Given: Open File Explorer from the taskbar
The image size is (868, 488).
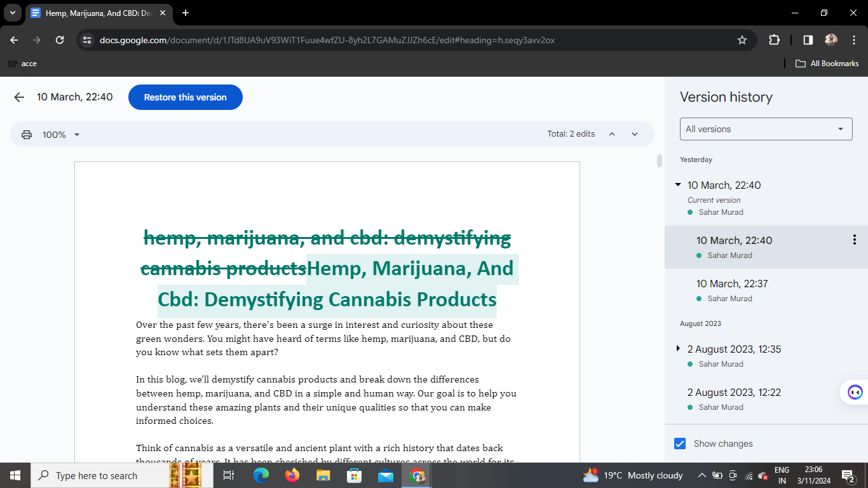Looking at the screenshot, I should (x=323, y=475).
